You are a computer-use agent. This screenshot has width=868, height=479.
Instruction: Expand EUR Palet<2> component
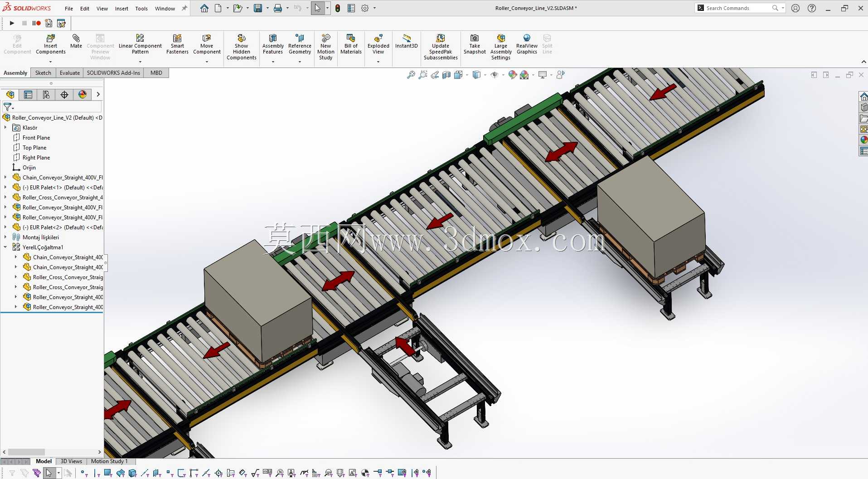[x=5, y=227]
